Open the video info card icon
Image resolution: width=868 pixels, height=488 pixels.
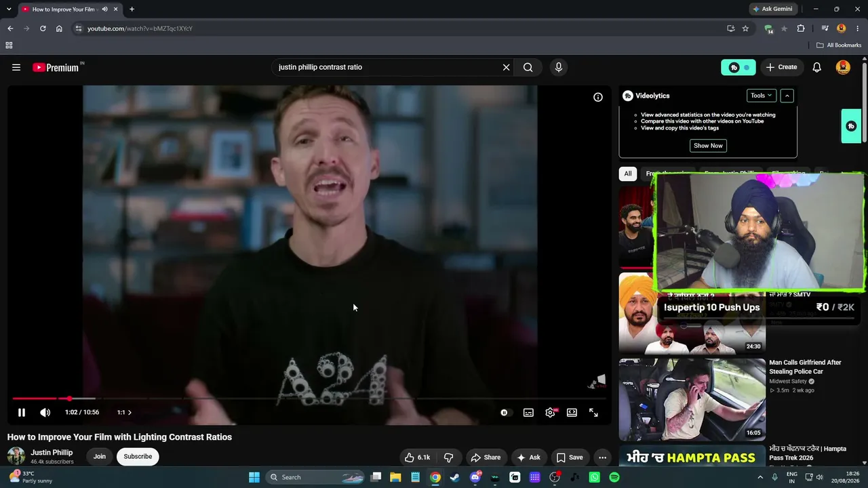(598, 97)
